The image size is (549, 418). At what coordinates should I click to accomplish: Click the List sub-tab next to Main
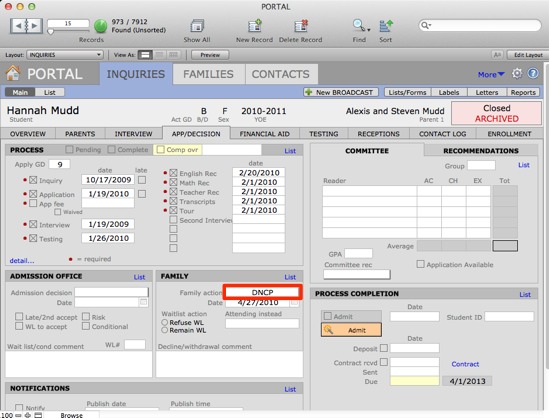[50, 92]
